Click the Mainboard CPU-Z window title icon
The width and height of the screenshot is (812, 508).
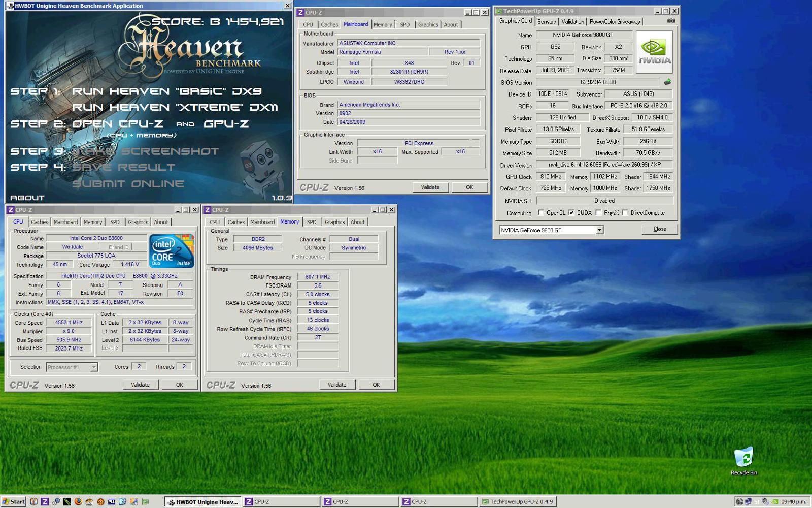point(300,12)
